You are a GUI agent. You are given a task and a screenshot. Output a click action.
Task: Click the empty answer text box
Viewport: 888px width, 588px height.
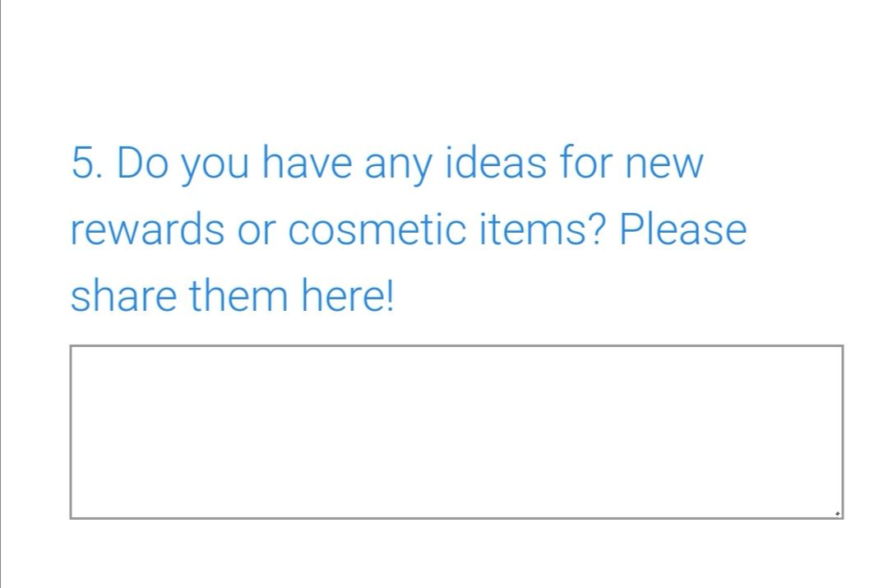456,432
